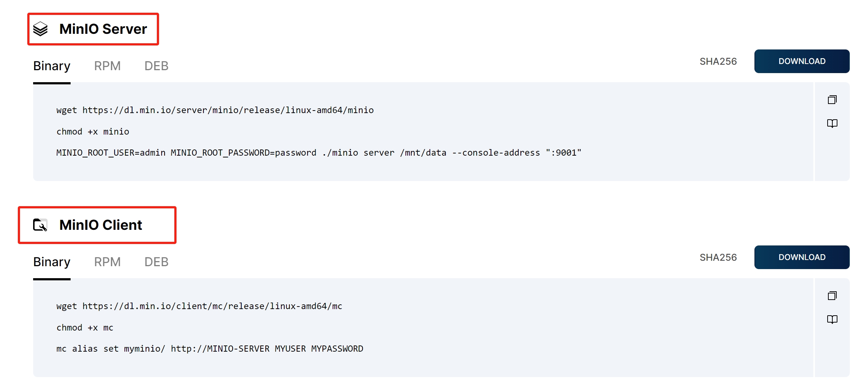Click the MinIO Client heading
This screenshot has height=380, width=868.
pos(101,225)
